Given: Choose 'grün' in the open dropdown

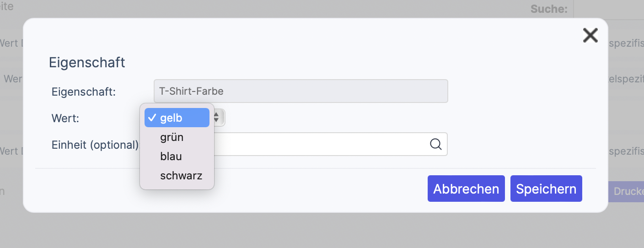Looking at the screenshot, I should [x=172, y=137].
